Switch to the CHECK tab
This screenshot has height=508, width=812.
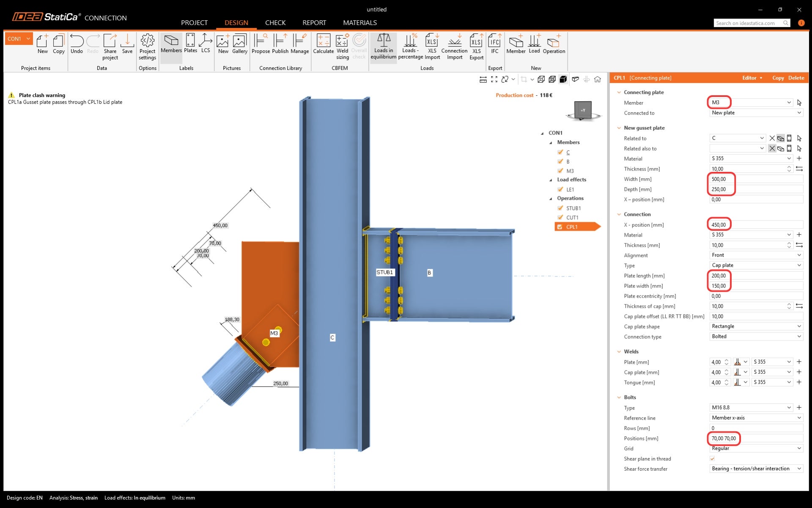coord(275,23)
